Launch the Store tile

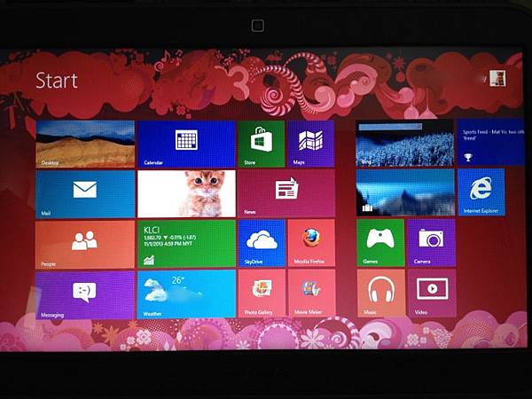(262, 144)
